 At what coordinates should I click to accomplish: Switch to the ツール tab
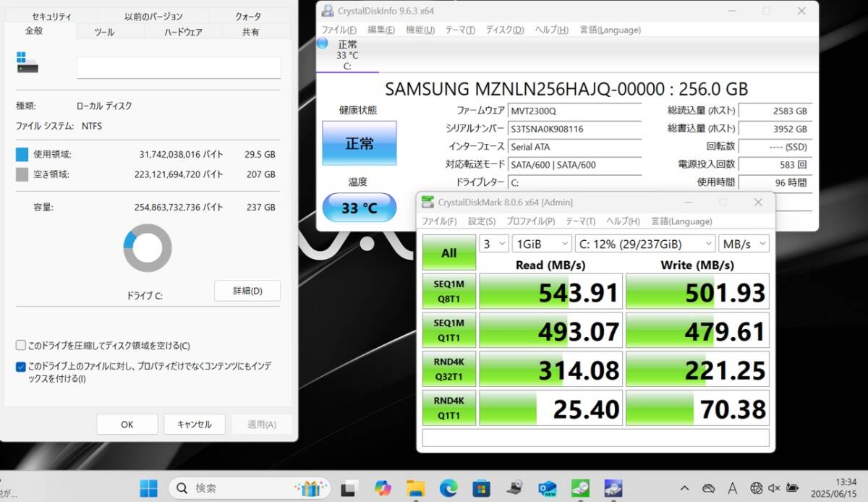click(x=104, y=32)
